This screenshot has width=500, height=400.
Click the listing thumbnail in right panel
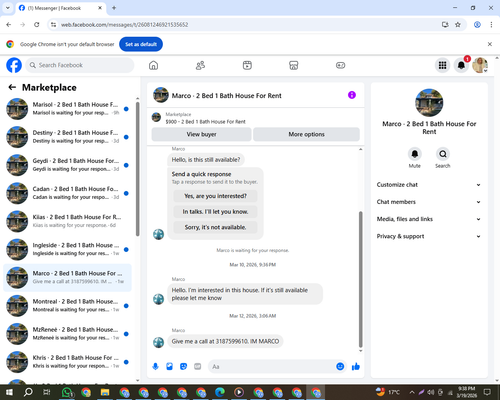point(429,103)
